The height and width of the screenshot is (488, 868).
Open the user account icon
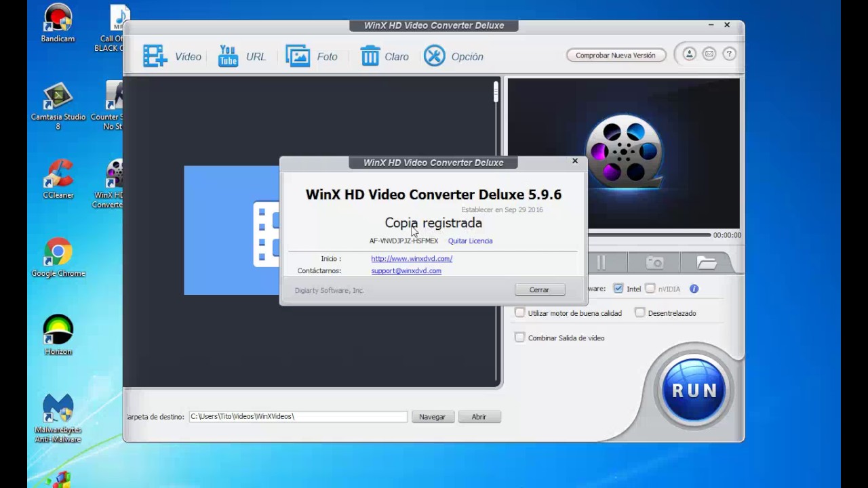689,54
